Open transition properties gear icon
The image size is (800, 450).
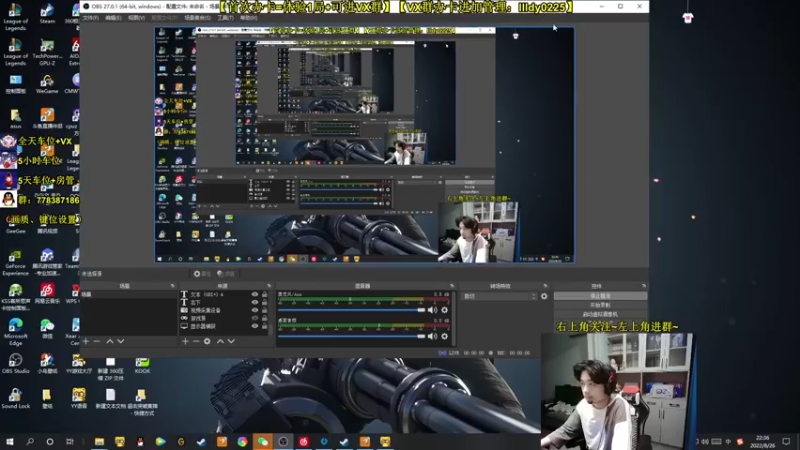[544, 296]
